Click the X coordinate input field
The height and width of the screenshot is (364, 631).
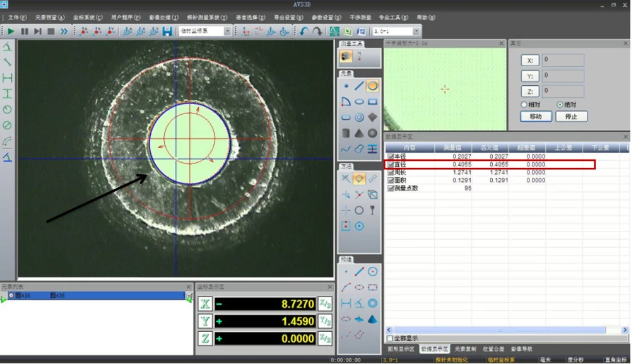coord(563,60)
